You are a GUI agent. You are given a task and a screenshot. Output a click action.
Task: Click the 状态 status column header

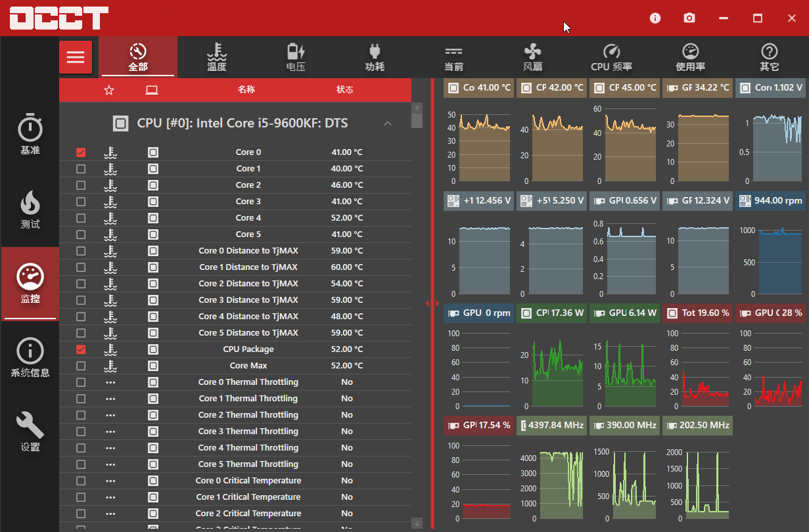click(345, 90)
